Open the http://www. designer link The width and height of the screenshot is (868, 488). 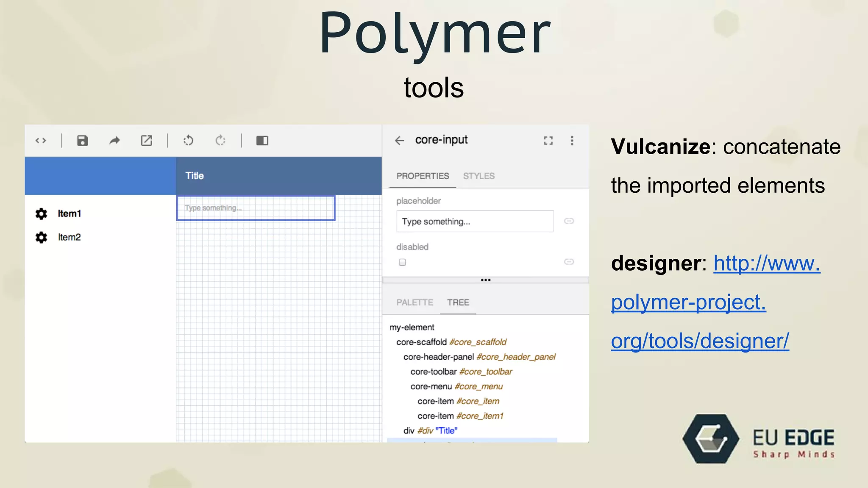click(767, 263)
